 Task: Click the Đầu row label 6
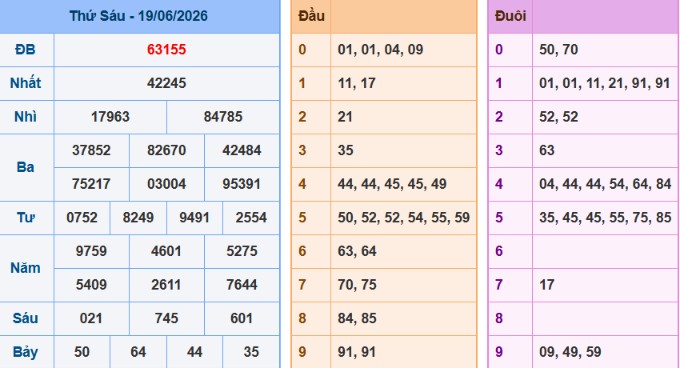(x=302, y=251)
